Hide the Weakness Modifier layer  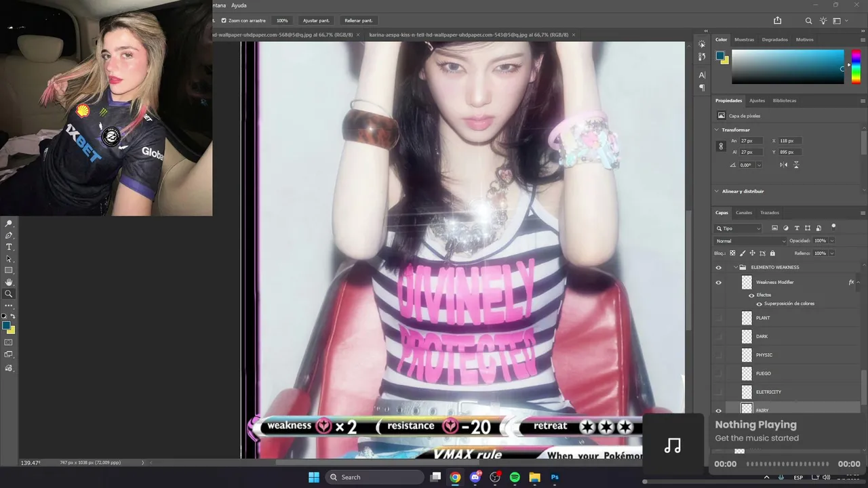[719, 283]
